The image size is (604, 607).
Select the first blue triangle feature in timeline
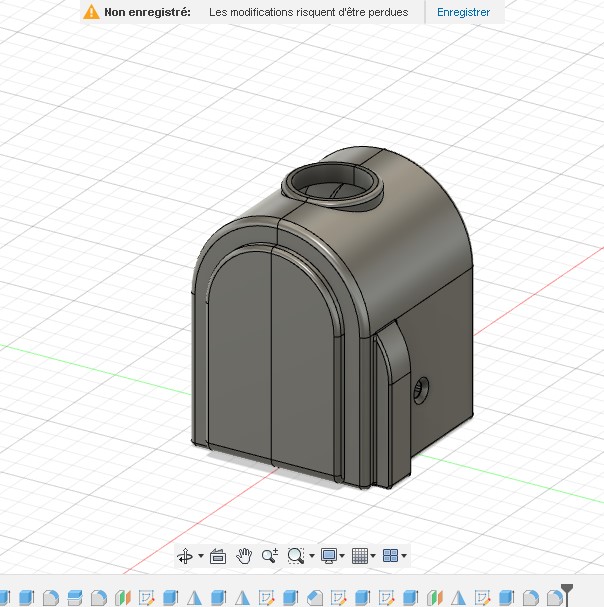[195, 598]
